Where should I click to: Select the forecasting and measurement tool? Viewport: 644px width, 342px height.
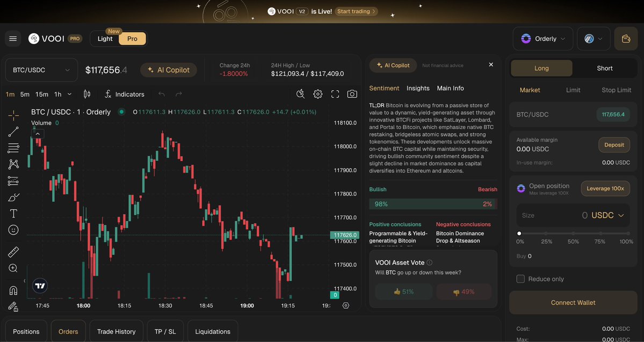tap(13, 181)
